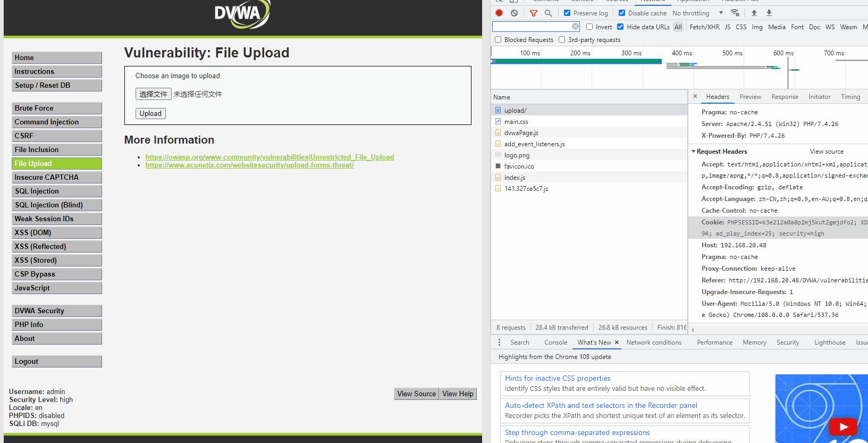
Task: Open network conditions wifi settings icon
Action: (735, 13)
